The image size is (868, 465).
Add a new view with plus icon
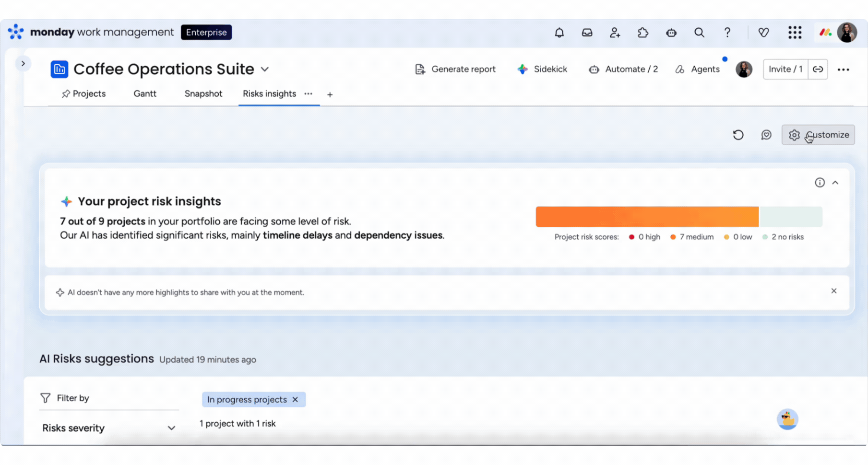point(330,95)
